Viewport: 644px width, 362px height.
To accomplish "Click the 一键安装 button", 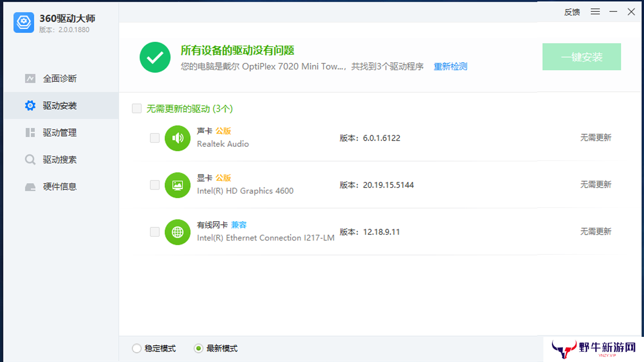I will pyautogui.click(x=582, y=57).
